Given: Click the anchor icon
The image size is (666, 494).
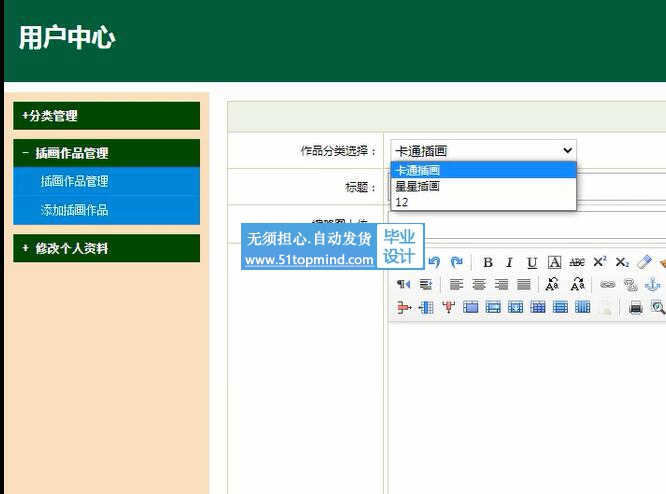Looking at the screenshot, I should click(x=652, y=285).
